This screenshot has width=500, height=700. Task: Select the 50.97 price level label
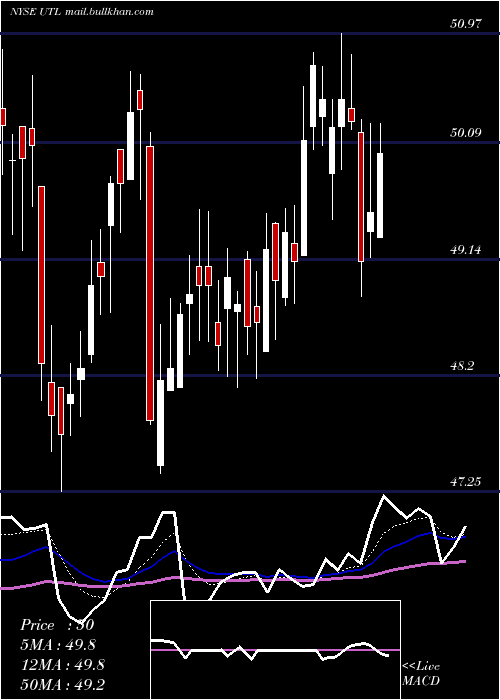[x=466, y=24]
